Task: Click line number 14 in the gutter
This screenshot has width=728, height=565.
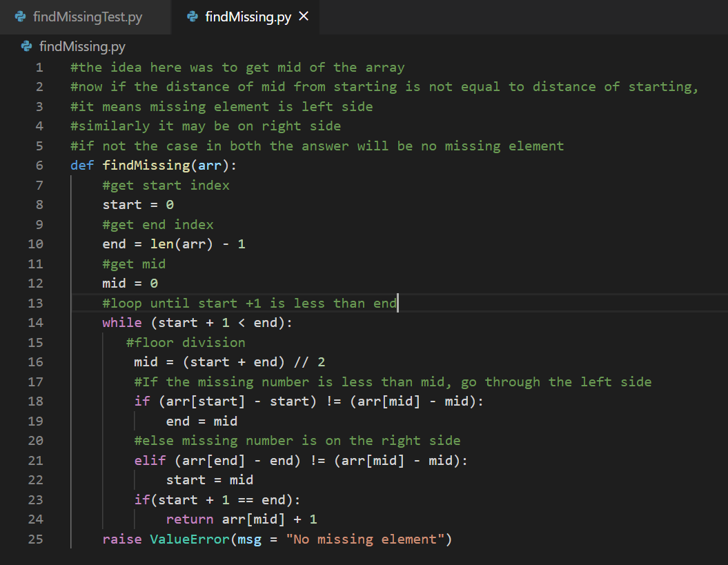Action: (x=36, y=323)
